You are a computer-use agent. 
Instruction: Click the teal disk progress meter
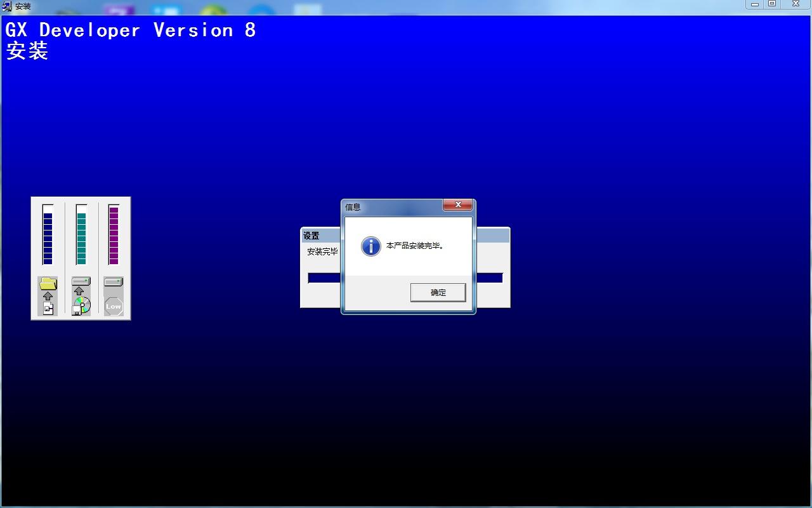(x=81, y=234)
